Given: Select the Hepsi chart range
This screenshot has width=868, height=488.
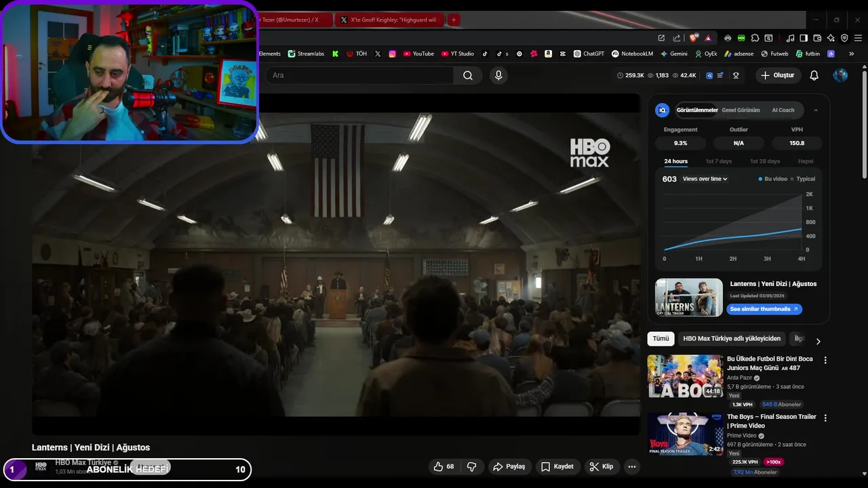Looking at the screenshot, I should pos(806,161).
